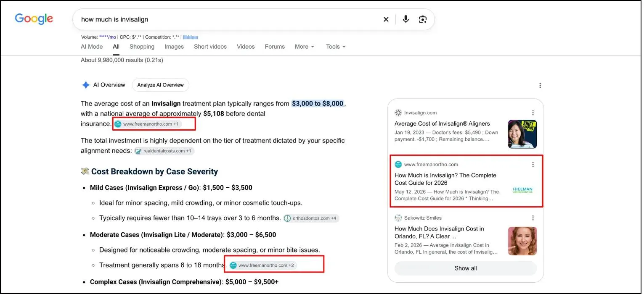Click the Sakowitz Smiles favicon
This screenshot has height=294, width=644.
398,218
